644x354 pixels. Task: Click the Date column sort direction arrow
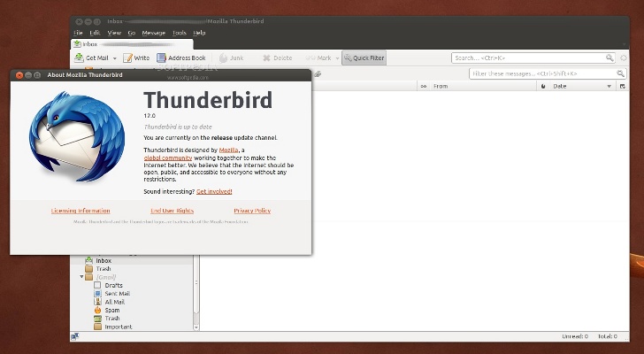pos(609,86)
